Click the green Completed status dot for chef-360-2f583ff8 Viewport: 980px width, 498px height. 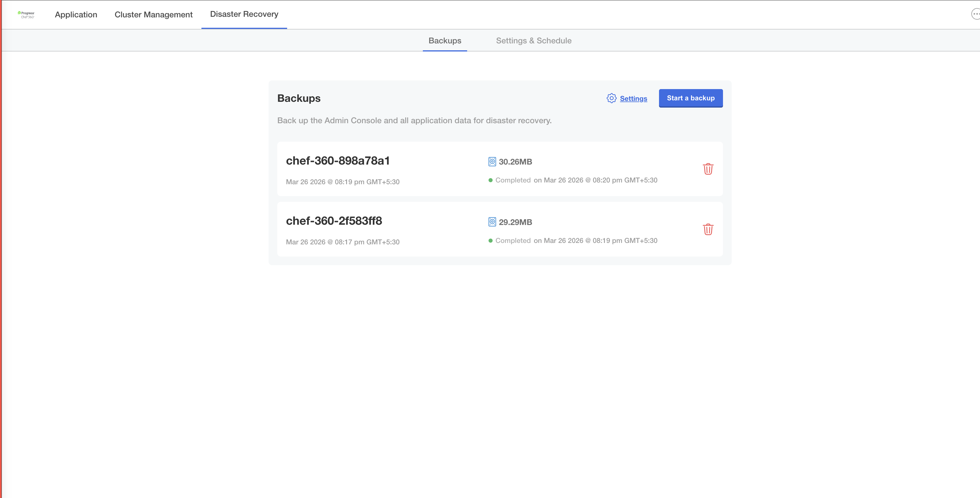491,240
